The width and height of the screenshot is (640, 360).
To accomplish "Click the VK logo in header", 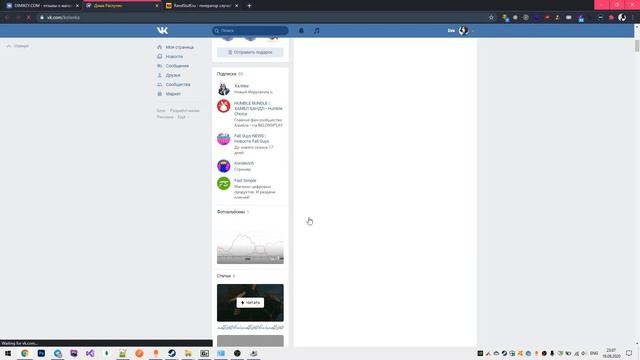I will tap(162, 31).
